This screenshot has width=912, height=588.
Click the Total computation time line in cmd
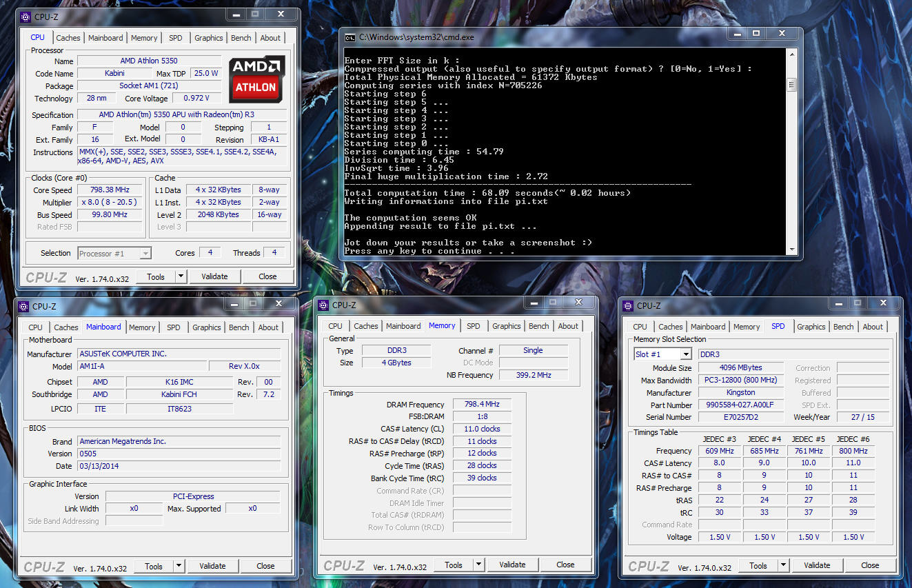(x=487, y=193)
